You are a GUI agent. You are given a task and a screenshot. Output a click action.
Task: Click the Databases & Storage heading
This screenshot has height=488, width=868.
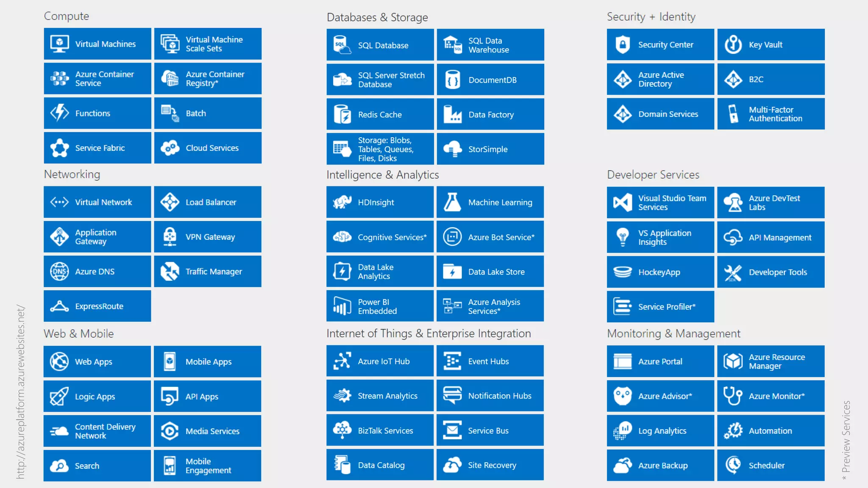click(377, 17)
